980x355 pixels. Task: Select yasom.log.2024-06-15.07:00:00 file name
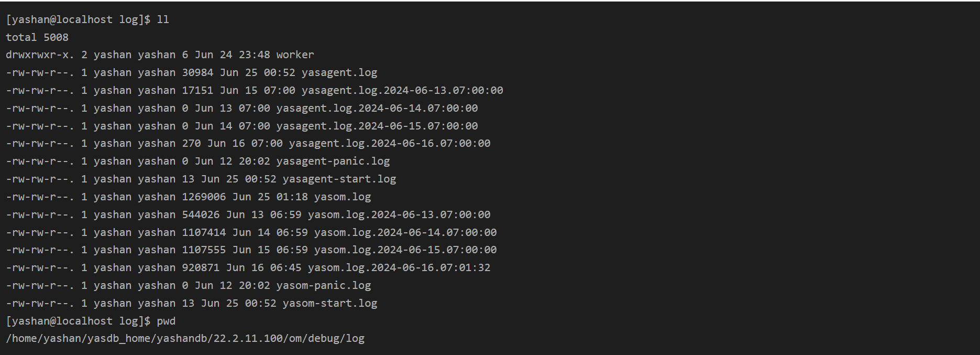[x=405, y=250]
